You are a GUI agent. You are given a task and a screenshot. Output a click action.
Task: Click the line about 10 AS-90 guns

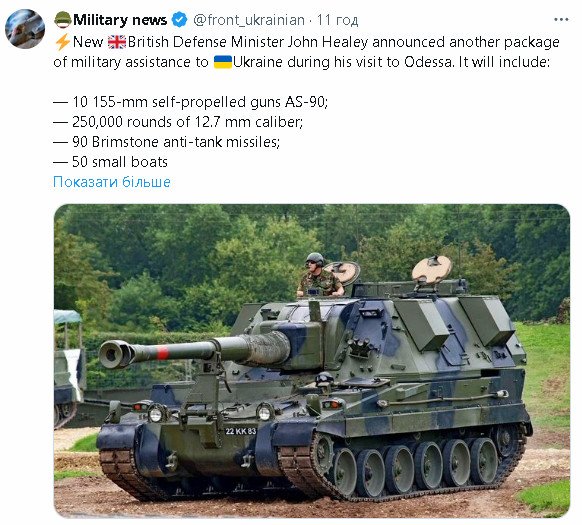[x=190, y=102]
